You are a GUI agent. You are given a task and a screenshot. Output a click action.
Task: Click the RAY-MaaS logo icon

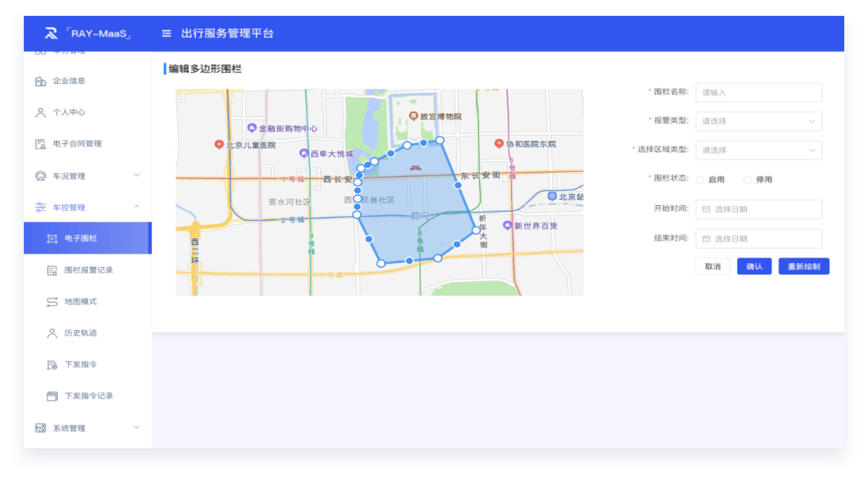point(51,33)
